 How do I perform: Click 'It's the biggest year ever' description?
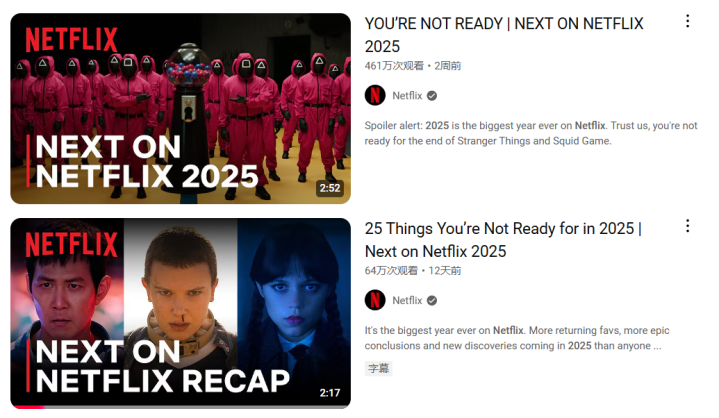tap(517, 338)
